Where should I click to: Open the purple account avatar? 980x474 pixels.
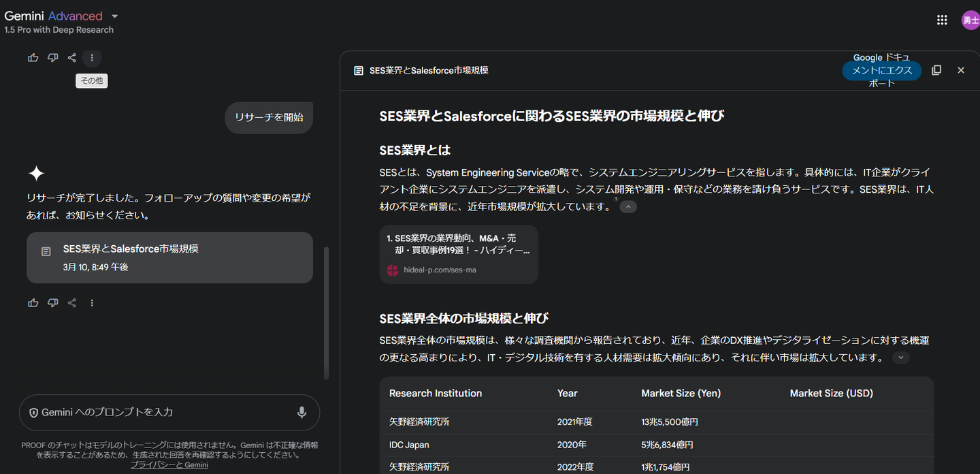click(x=970, y=20)
